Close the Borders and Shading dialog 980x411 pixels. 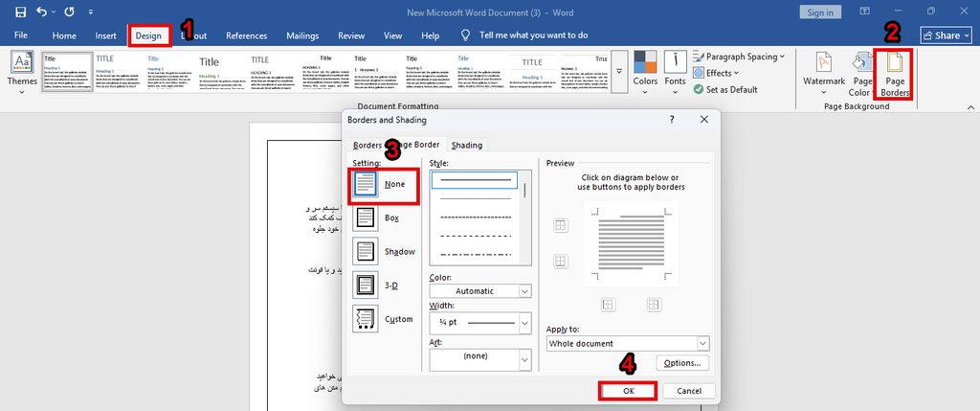coord(704,120)
